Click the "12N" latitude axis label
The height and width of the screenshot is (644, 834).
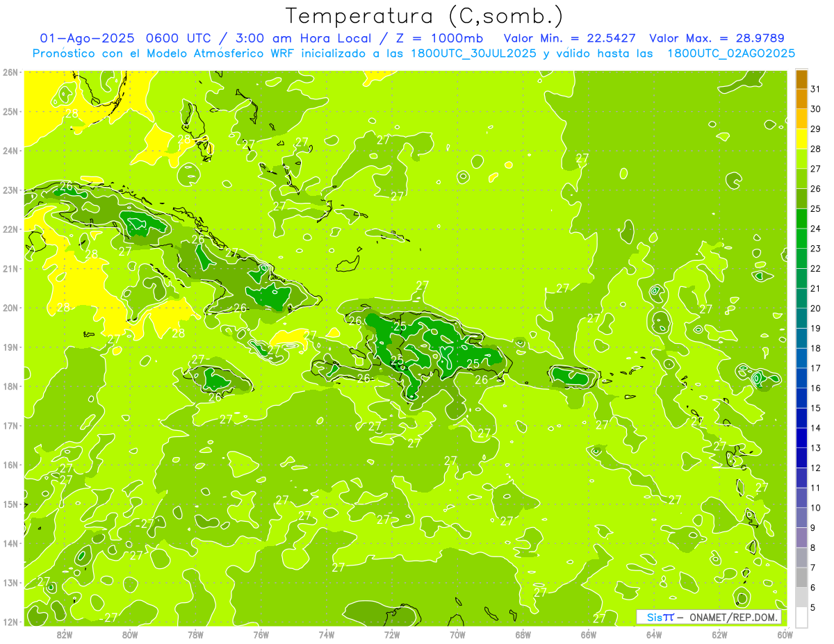point(10,622)
